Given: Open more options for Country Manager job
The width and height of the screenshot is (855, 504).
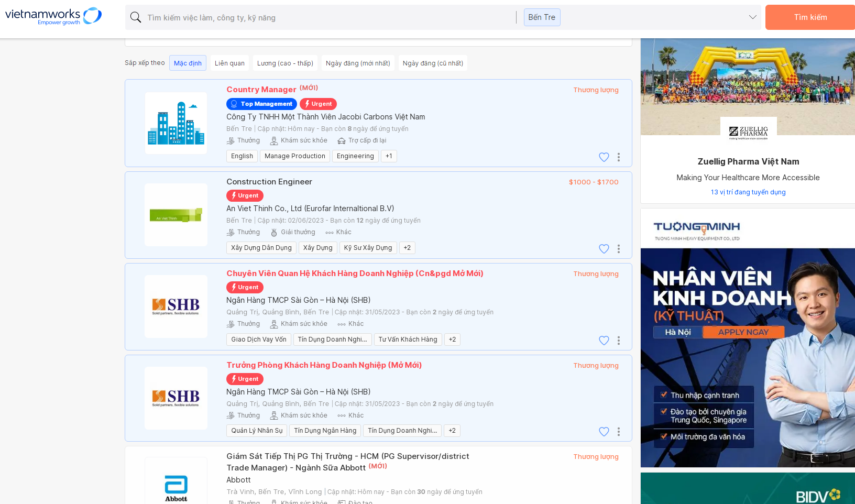Looking at the screenshot, I should click(x=619, y=157).
